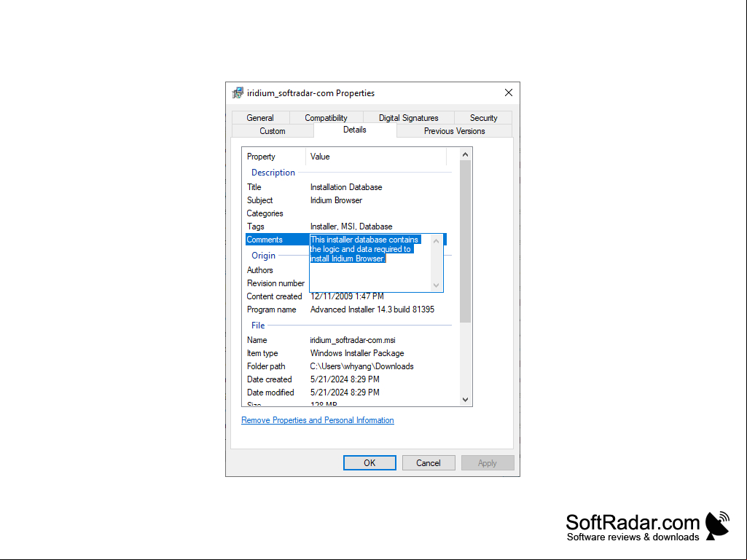Screen dimensions: 747x560
Task: Click the installer icon in the title bar
Action: click(238, 93)
